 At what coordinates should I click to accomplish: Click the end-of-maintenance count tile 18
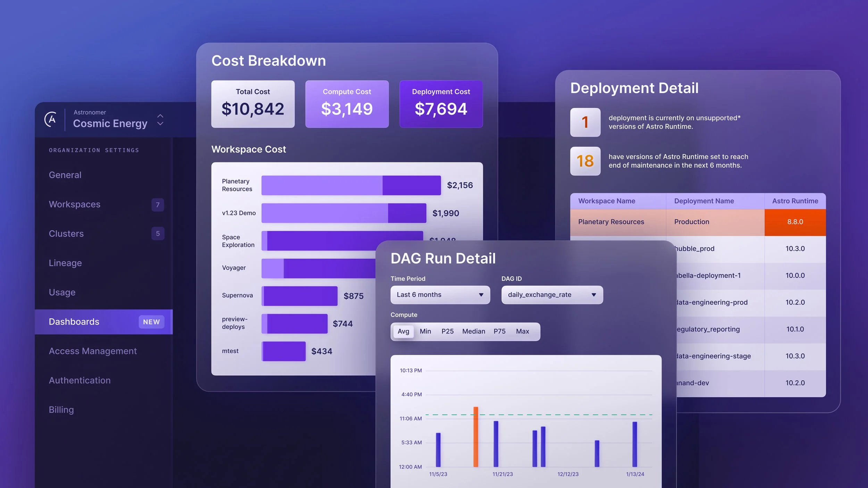(585, 161)
